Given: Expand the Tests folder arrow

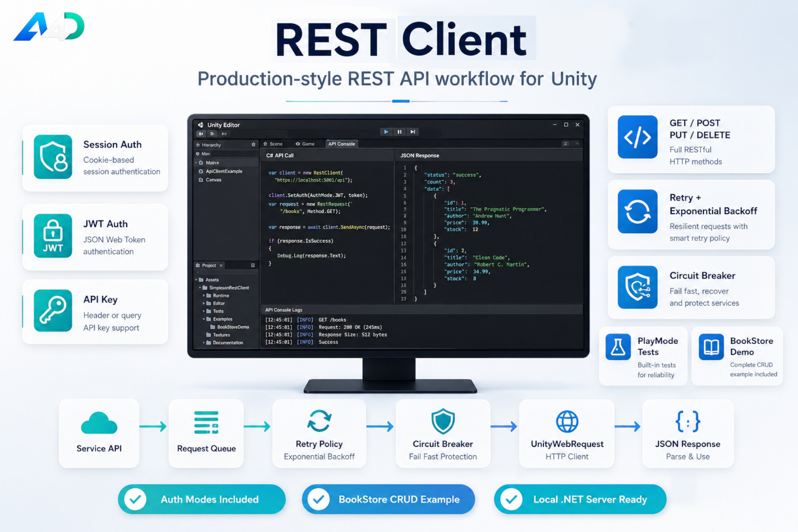Looking at the screenshot, I should (x=204, y=311).
